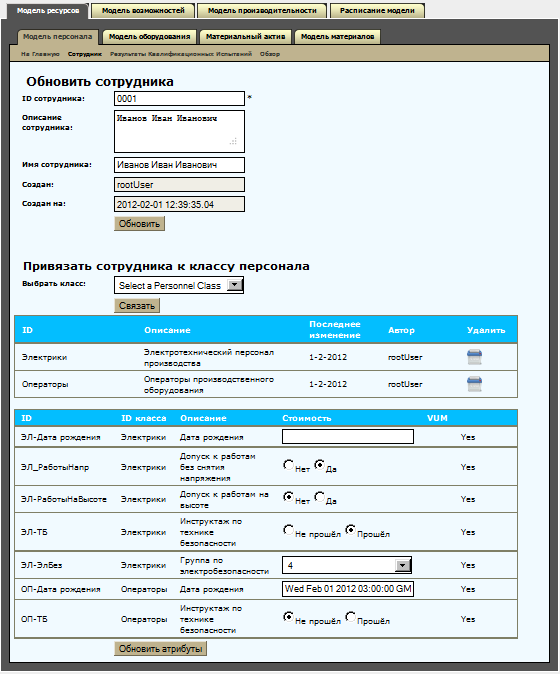Screen dimensions: 560x674
Task: Click the Связать button
Action: tap(137, 306)
